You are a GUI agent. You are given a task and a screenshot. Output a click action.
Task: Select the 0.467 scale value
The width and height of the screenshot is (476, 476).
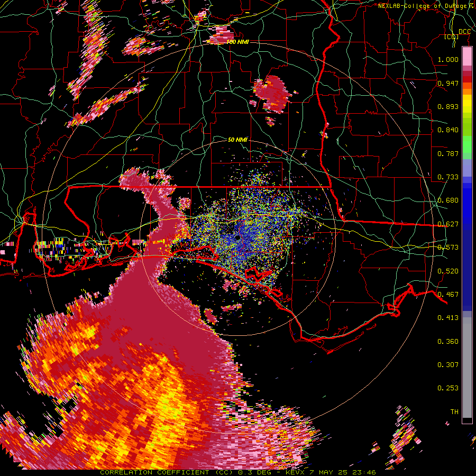click(448, 295)
